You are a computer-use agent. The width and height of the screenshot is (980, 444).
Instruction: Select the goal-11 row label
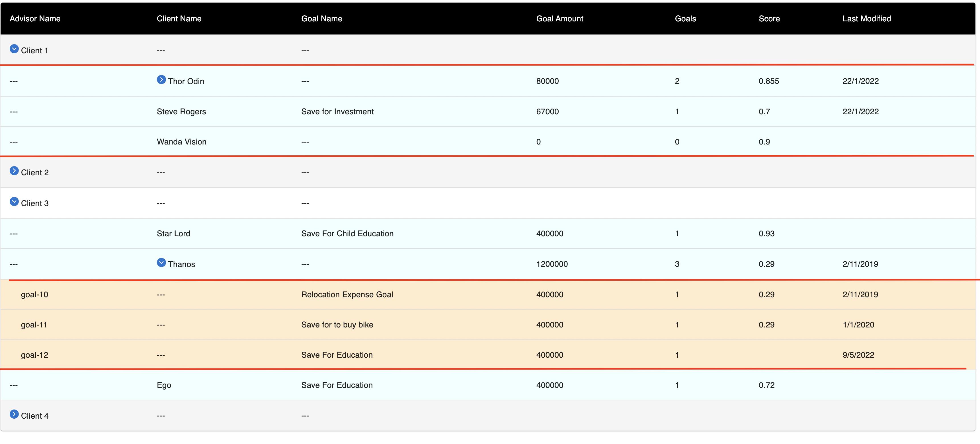pyautogui.click(x=34, y=325)
